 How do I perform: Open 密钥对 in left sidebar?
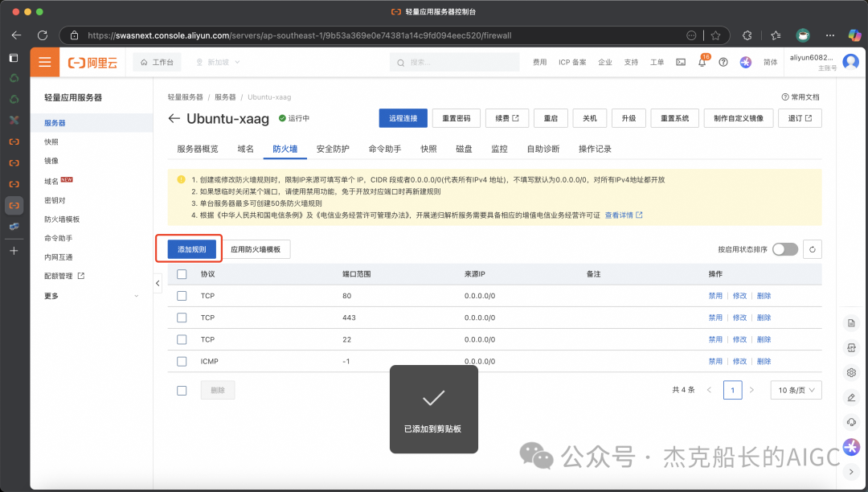55,200
